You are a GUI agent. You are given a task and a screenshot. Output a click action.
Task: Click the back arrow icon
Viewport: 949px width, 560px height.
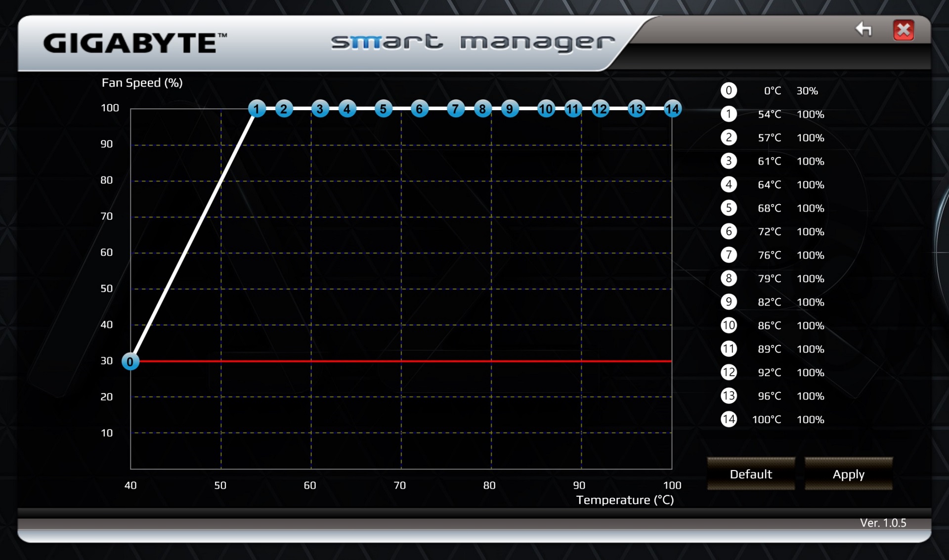[864, 29]
